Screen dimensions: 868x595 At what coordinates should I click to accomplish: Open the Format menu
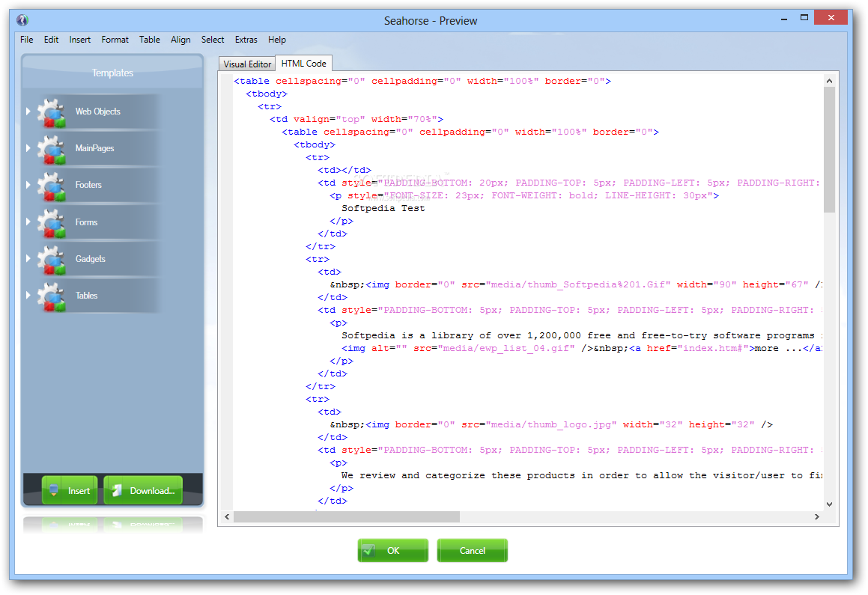pos(115,40)
